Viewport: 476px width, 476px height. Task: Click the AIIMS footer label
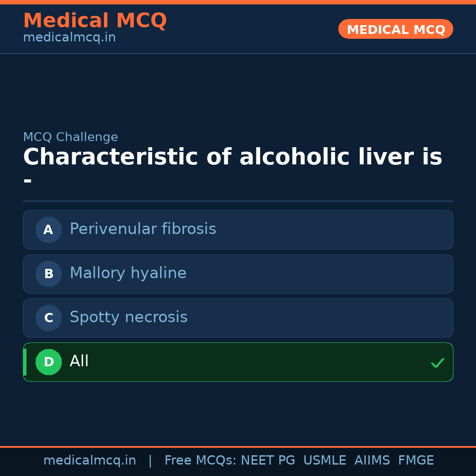372,460
